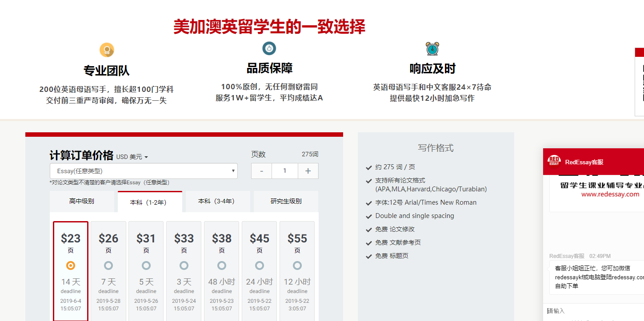Switch to the 本科（3-4年） tab
The height and width of the screenshot is (321, 644).
coord(218,201)
